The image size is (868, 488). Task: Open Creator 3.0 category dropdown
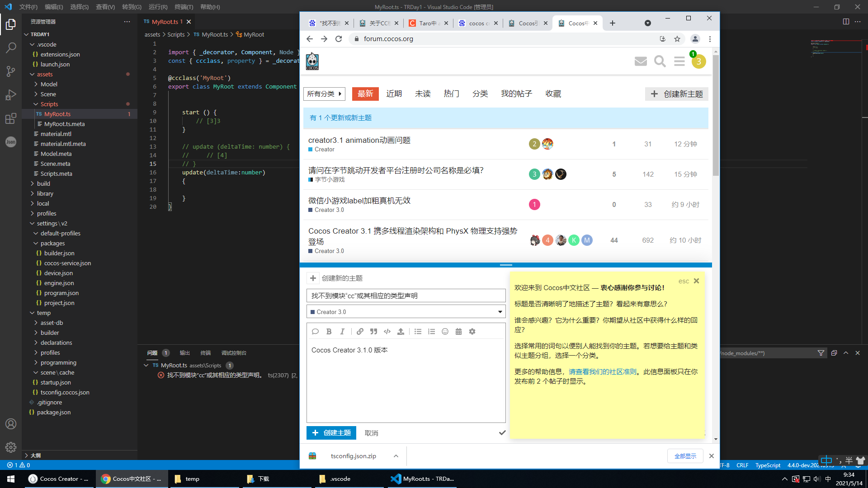pos(406,312)
